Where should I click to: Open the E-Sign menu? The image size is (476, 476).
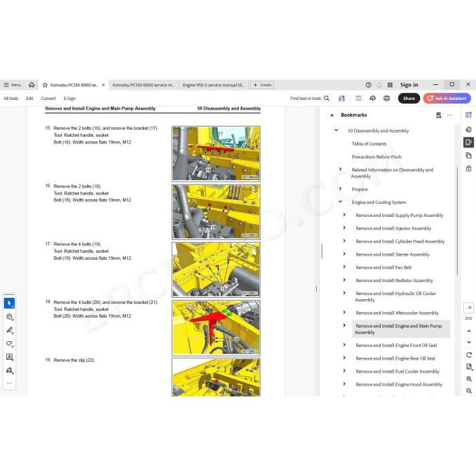click(69, 99)
